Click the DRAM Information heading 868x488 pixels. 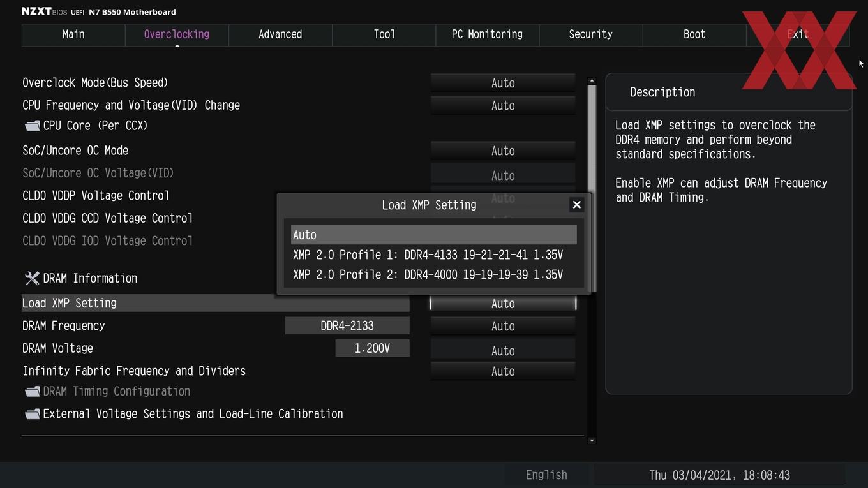point(90,278)
